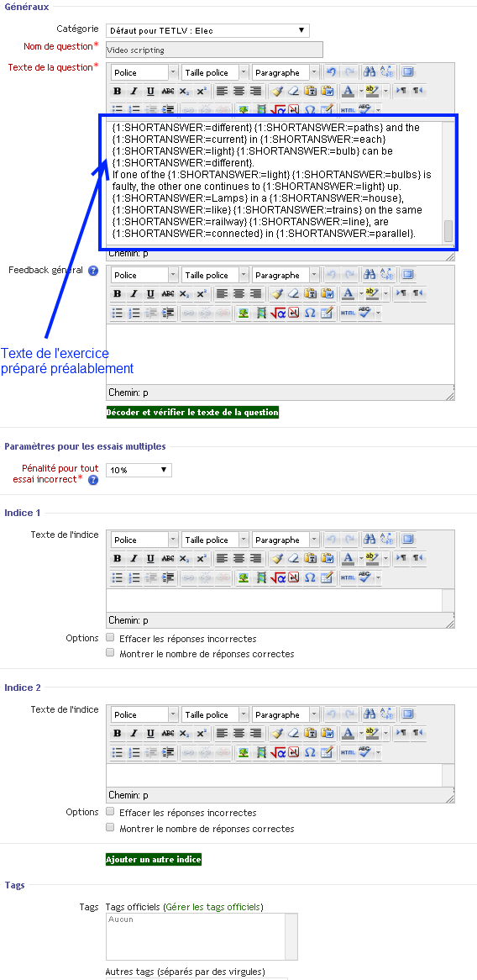The height and width of the screenshot is (980, 477).
Task: Click italic icon in Feedback général editor
Action: (x=133, y=294)
